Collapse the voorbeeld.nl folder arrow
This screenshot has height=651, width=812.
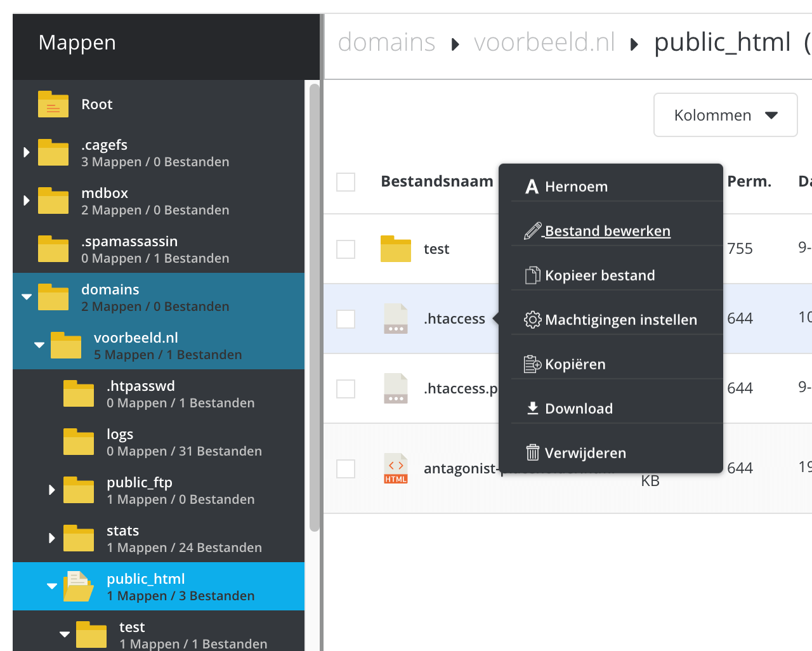tap(39, 345)
